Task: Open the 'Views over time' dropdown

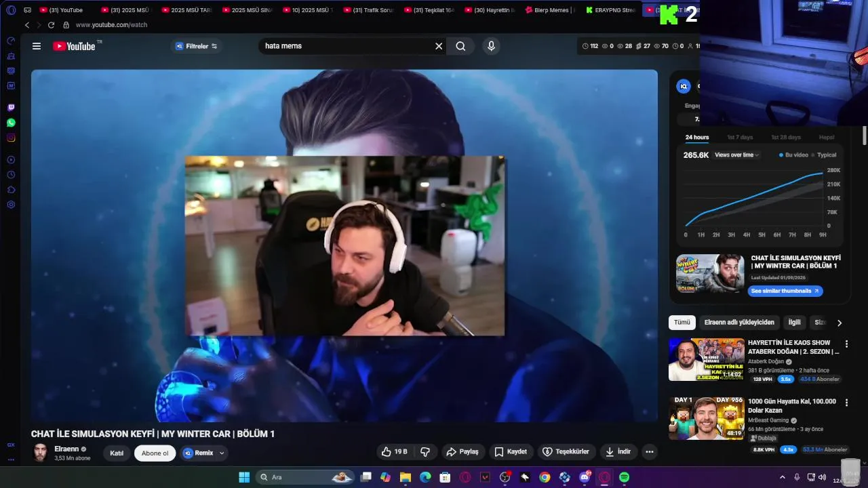Action: [736, 155]
